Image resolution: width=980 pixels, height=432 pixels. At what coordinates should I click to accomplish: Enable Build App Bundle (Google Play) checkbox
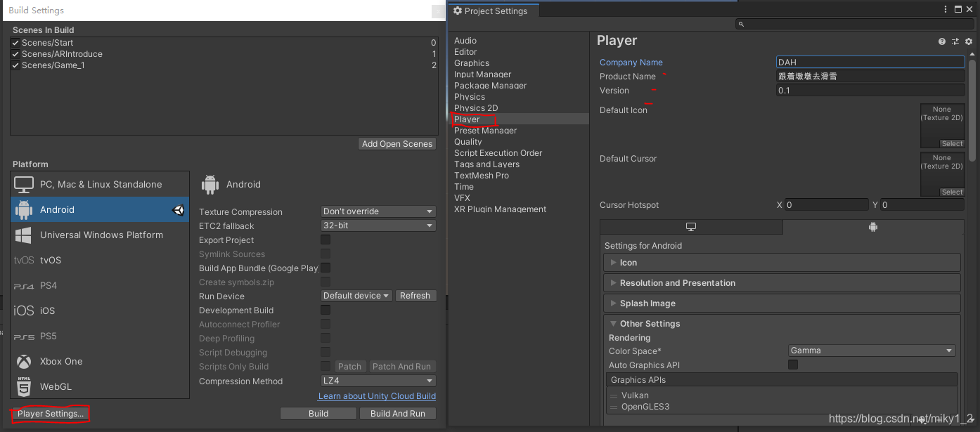(x=325, y=268)
